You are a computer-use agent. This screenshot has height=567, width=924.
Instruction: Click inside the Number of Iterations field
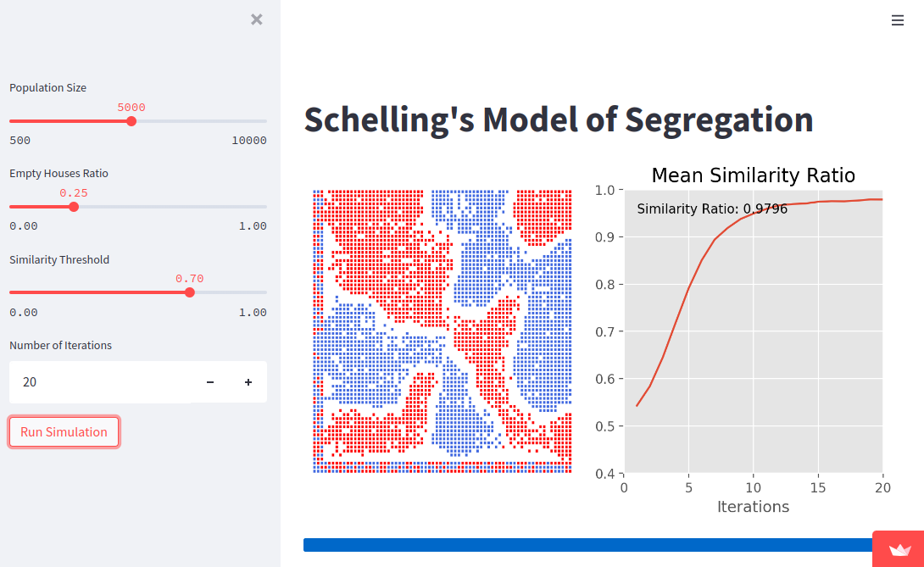coord(102,382)
